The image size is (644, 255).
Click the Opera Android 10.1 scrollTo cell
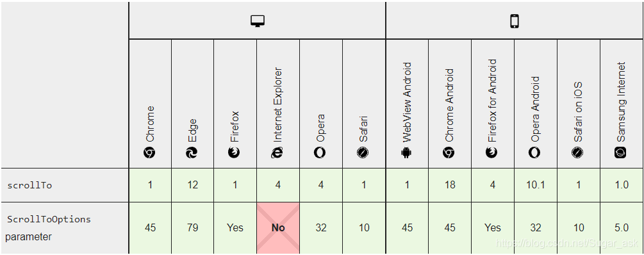[536, 185]
